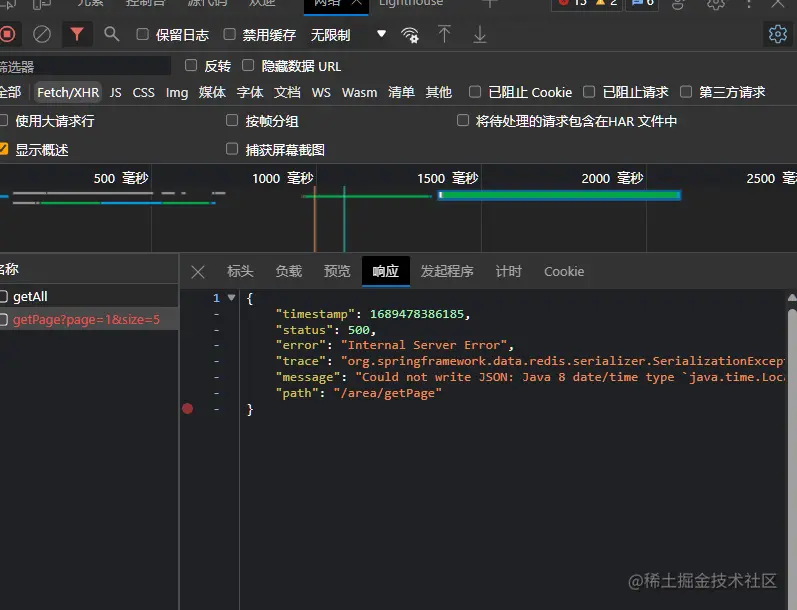This screenshot has width=797, height=610.
Task: Select 清单 filter type
Action: click(x=402, y=93)
